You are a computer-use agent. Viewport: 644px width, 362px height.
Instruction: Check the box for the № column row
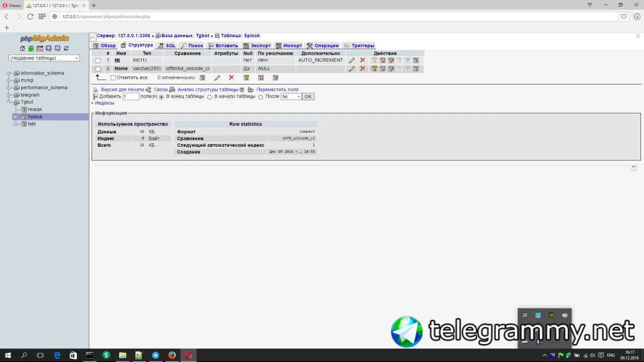(98, 60)
